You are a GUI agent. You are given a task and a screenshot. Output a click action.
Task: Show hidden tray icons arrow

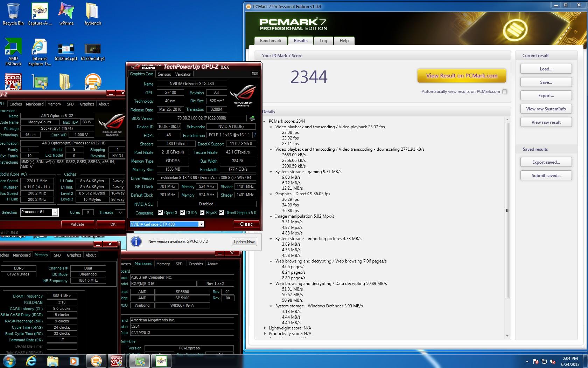(x=527, y=361)
